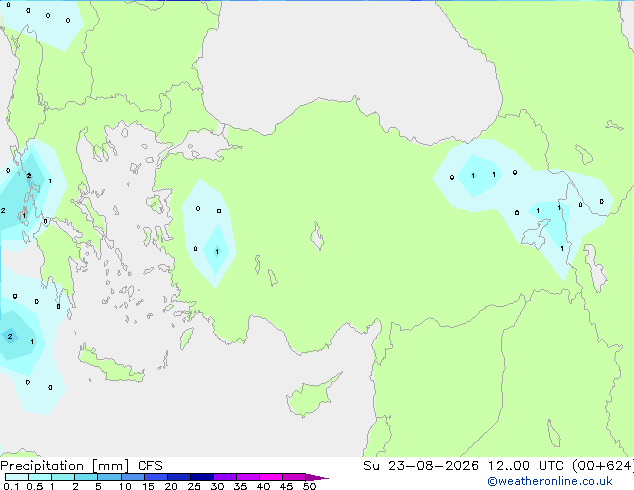Click the 35 to 40 mm legend swatch
The height and width of the screenshot is (490, 634).
pyautogui.click(x=248, y=477)
